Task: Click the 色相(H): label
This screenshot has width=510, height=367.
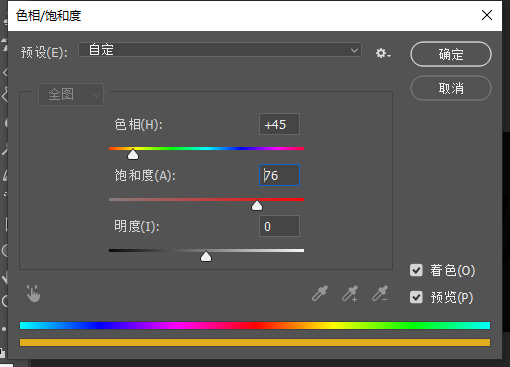Action: point(138,125)
